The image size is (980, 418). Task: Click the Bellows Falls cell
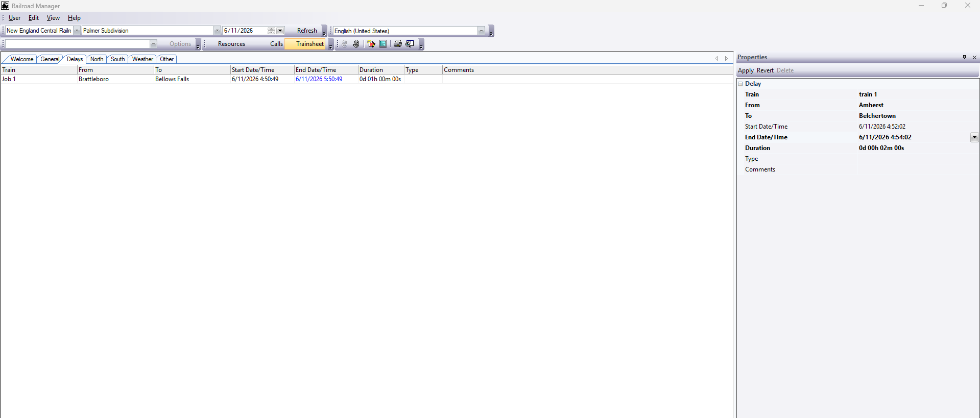coord(192,79)
